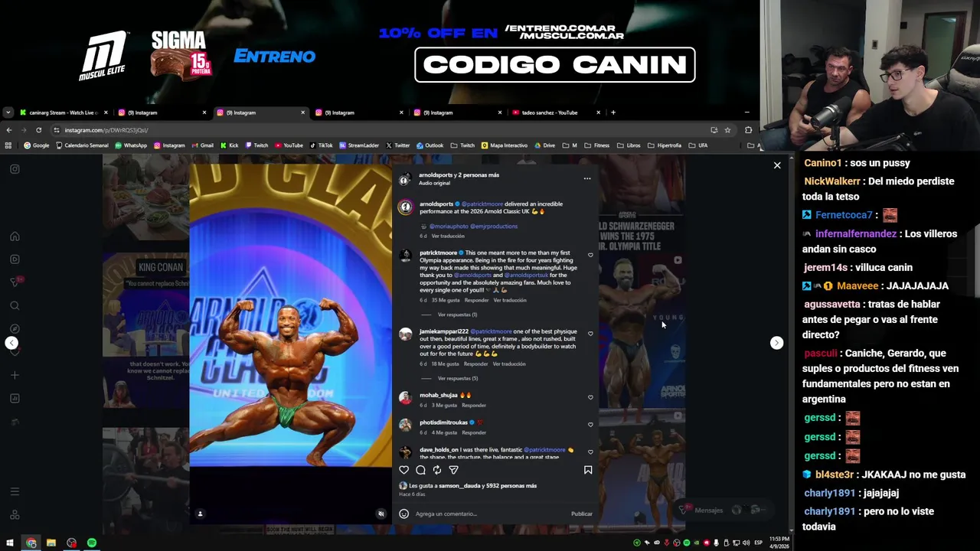The height and width of the screenshot is (551, 980).
Task: Open the tab search dropdown arrow
Action: pos(8,112)
